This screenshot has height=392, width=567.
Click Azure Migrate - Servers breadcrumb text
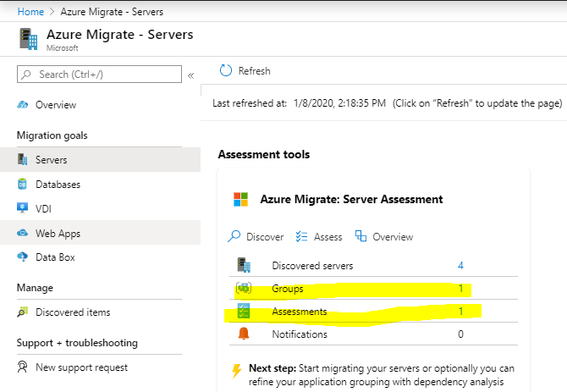(x=112, y=12)
